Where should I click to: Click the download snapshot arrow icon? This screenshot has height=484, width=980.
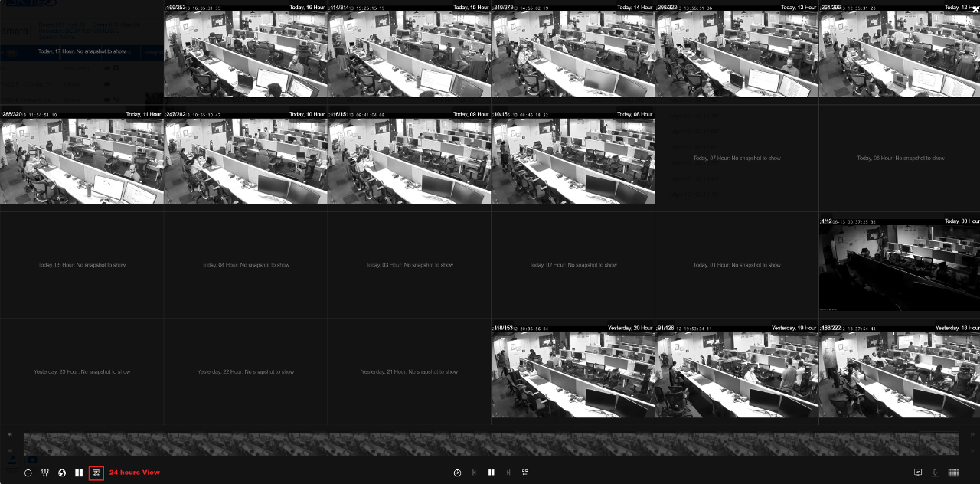pyautogui.click(x=935, y=473)
